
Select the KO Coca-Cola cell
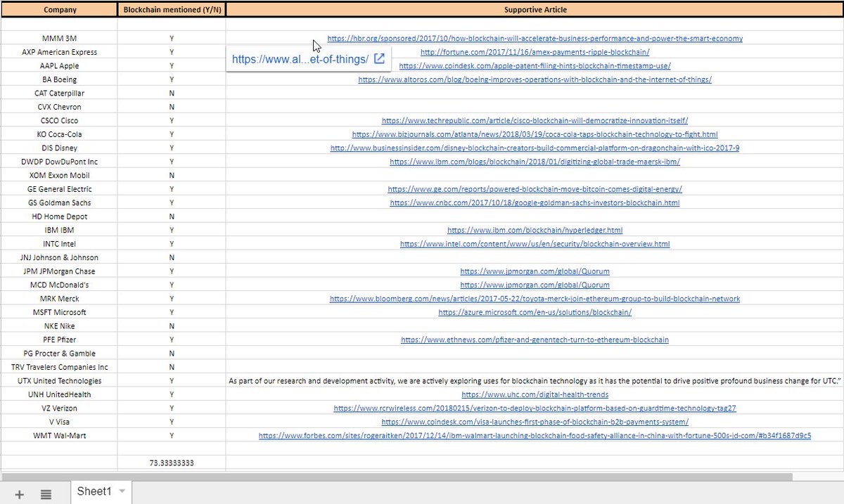59,134
